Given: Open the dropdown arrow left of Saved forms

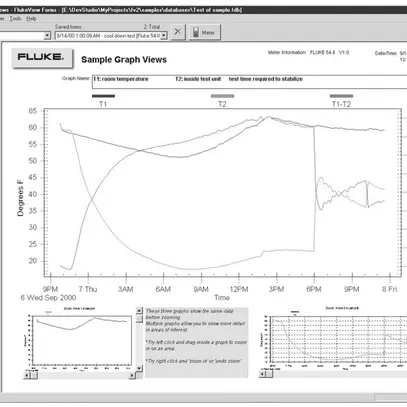Looking at the screenshot, I should coord(47,35).
